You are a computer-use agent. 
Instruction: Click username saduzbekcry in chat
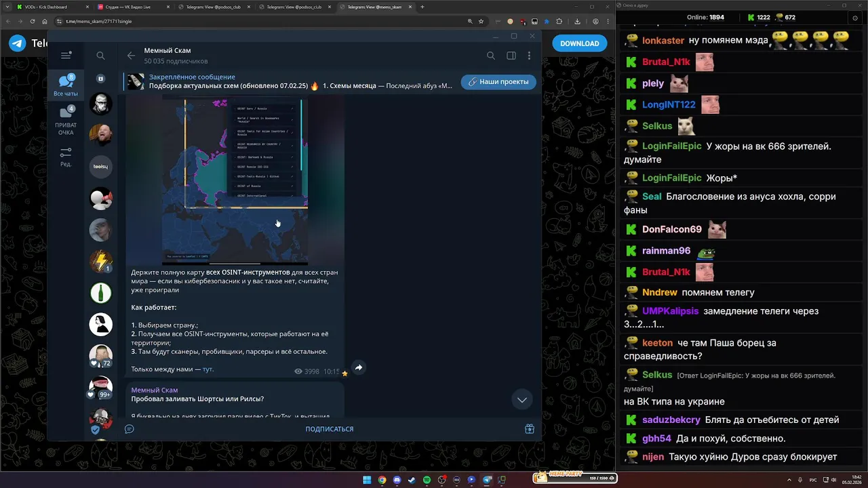point(671,420)
